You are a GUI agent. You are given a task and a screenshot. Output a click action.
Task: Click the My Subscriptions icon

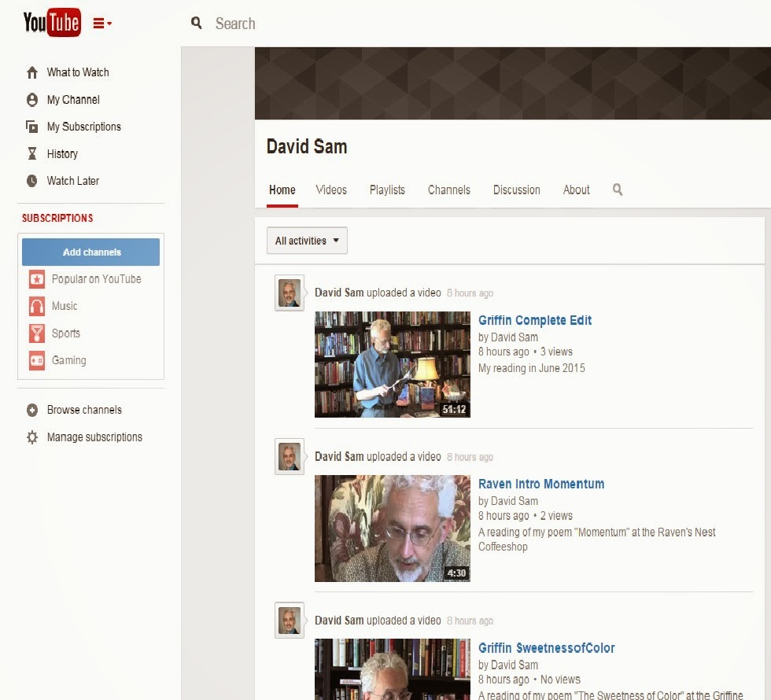click(x=32, y=127)
